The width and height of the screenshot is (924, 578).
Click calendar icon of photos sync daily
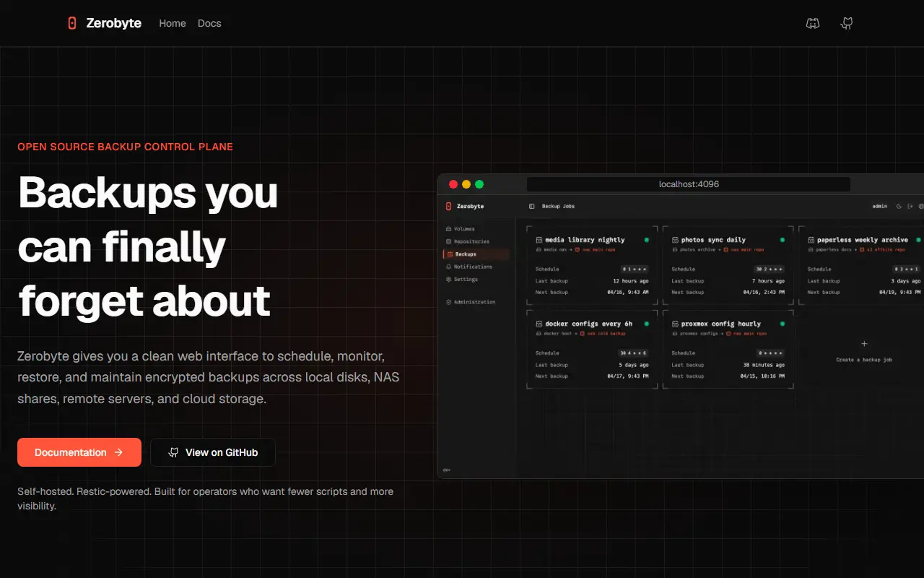[x=675, y=240]
